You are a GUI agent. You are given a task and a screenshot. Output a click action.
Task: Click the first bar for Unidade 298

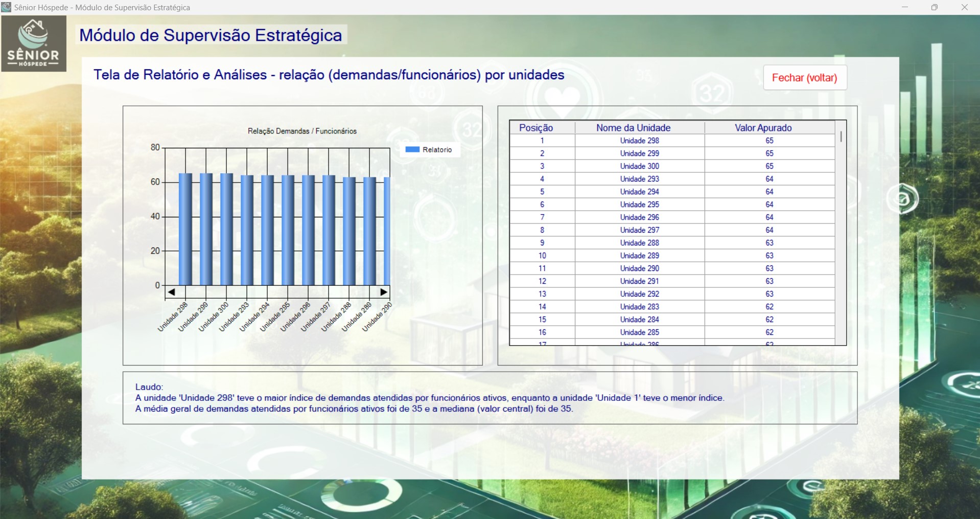click(x=185, y=230)
